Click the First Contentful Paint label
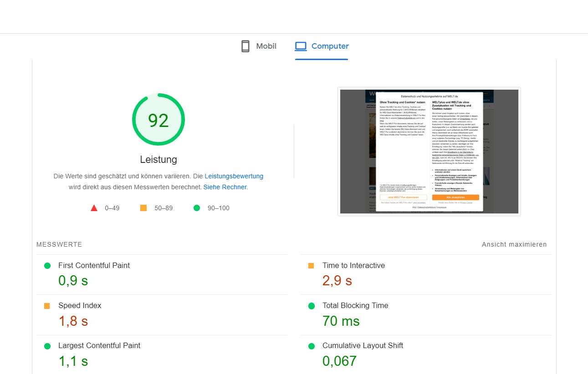 coord(94,265)
